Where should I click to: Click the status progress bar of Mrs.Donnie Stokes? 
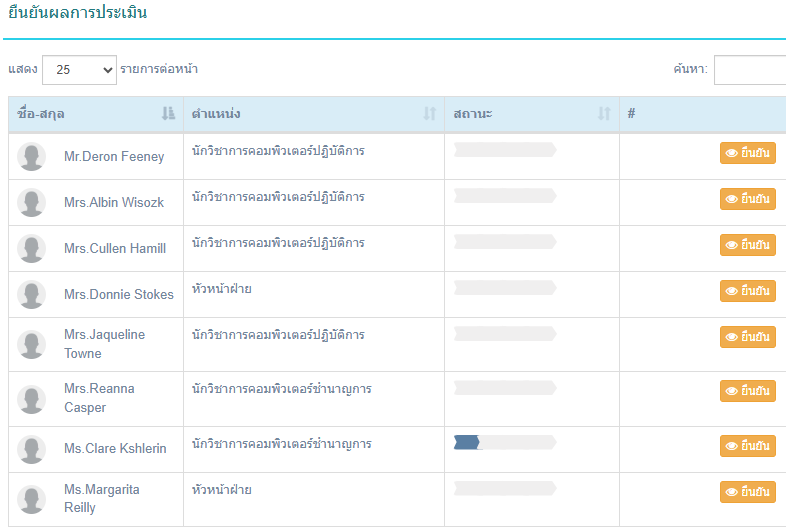coord(505,287)
